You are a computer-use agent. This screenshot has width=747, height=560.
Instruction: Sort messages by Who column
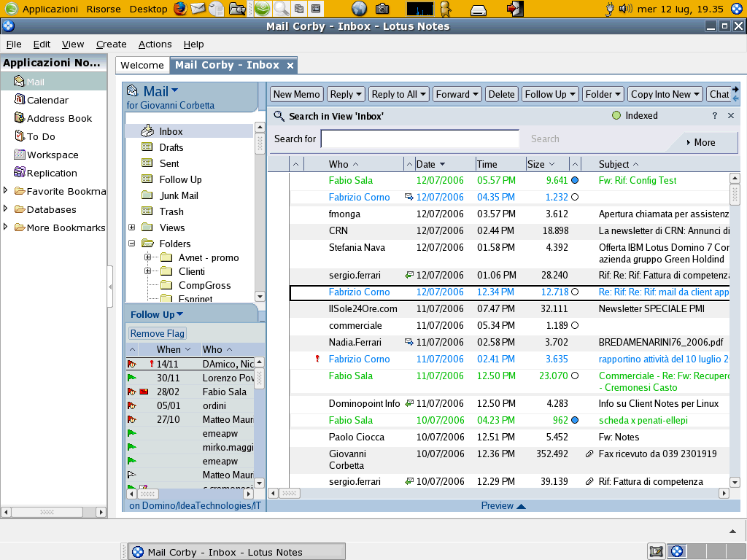pyautogui.click(x=343, y=164)
